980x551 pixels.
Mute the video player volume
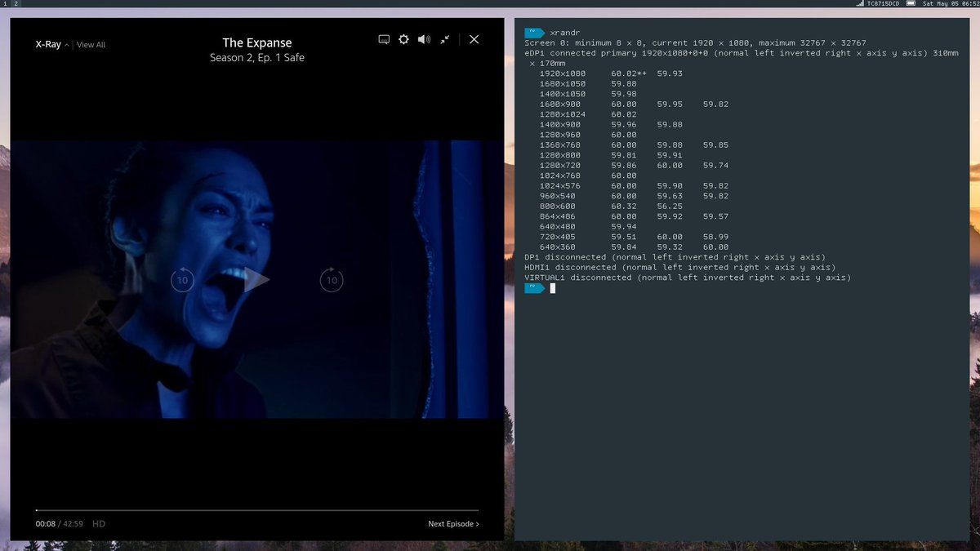(x=424, y=39)
